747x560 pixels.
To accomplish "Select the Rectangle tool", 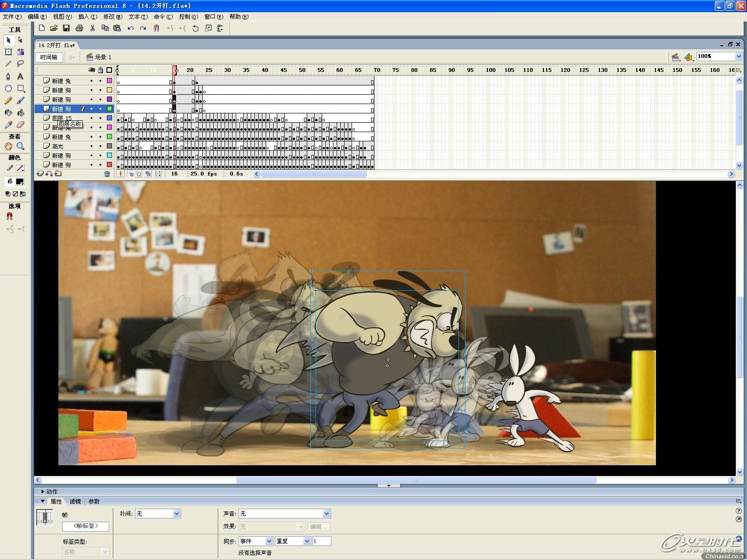I will pos(21,88).
